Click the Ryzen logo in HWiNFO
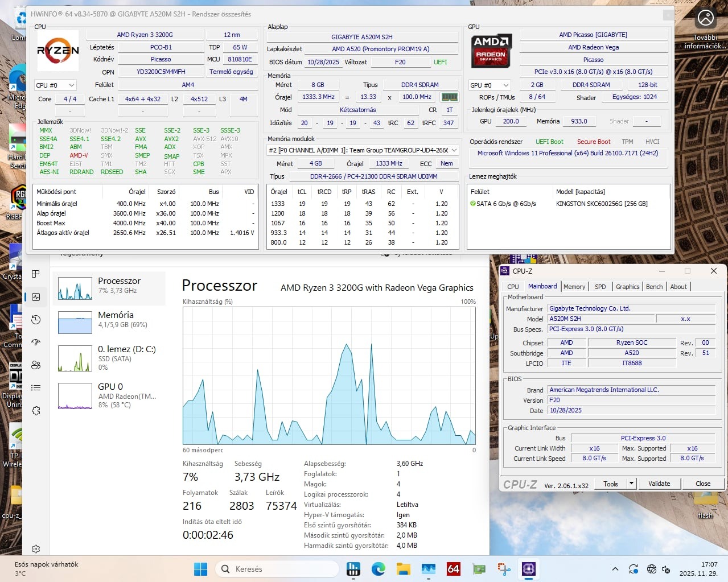Screen dimensions: 728x582 [58, 51]
